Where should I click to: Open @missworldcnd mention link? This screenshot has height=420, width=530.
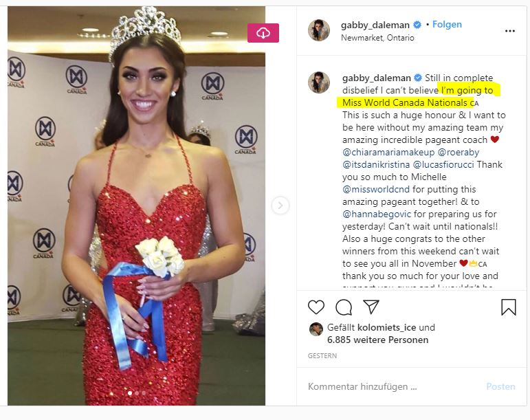point(376,189)
